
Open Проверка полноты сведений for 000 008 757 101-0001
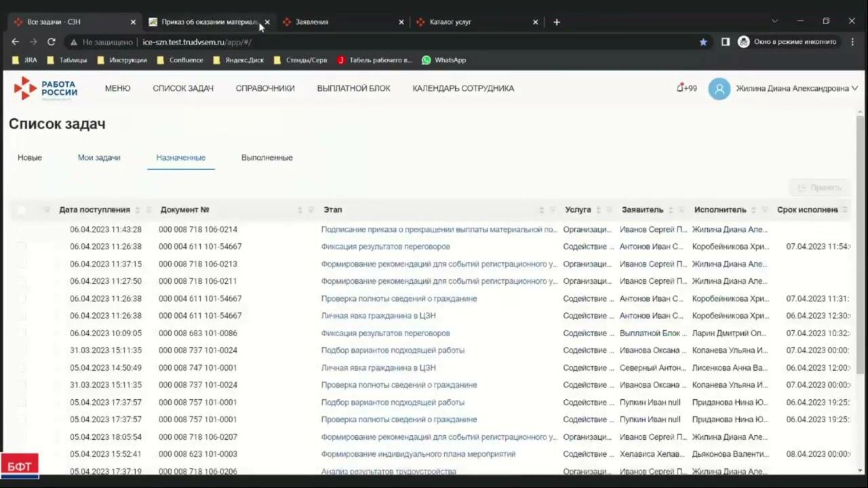point(399,420)
